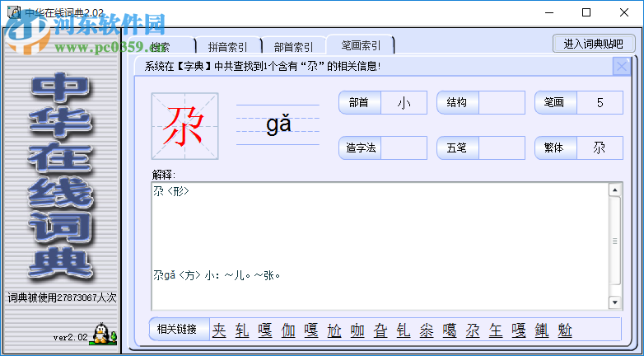Maximize the 中华在线词典 window

(586, 12)
